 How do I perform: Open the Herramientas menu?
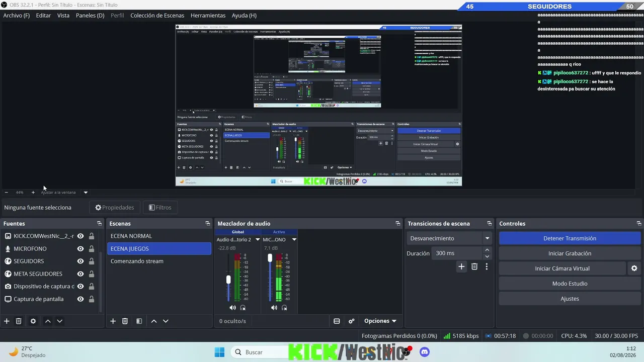[x=208, y=16]
